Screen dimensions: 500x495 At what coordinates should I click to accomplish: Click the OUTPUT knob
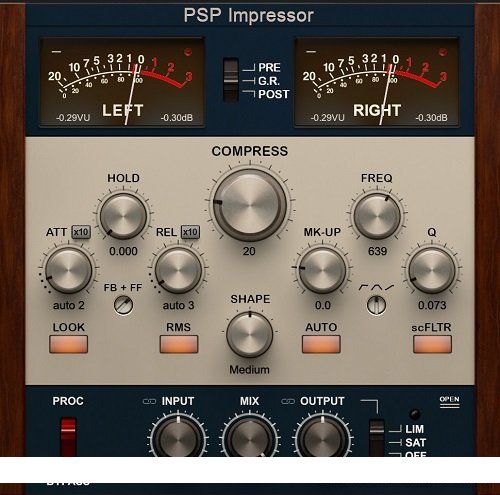coord(322,437)
